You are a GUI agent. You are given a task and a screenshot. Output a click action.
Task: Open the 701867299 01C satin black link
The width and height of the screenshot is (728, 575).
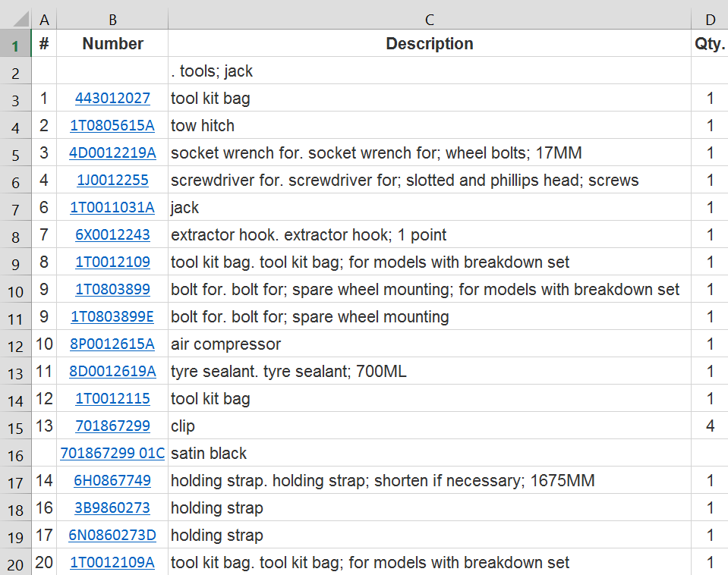(112, 454)
